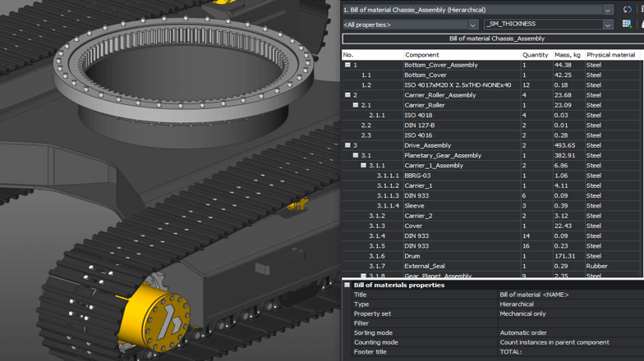The image size is (644, 361).
Task: Collapse the Bill of materials properties section
Action: 347,286
